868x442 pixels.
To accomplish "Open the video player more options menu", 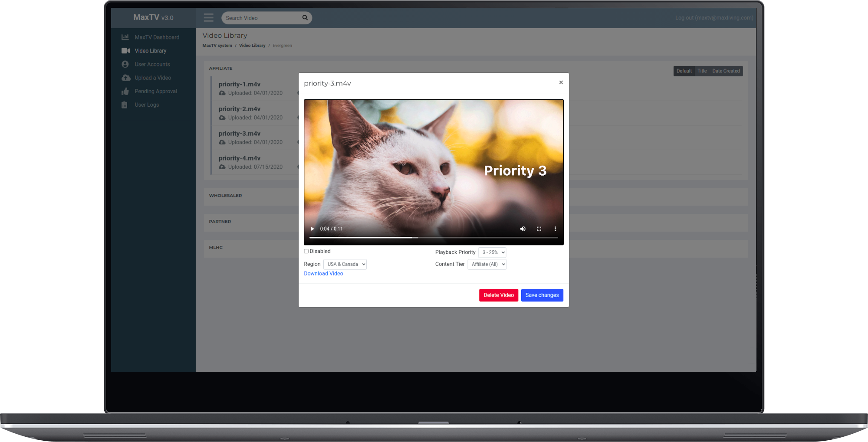I will coord(555,229).
